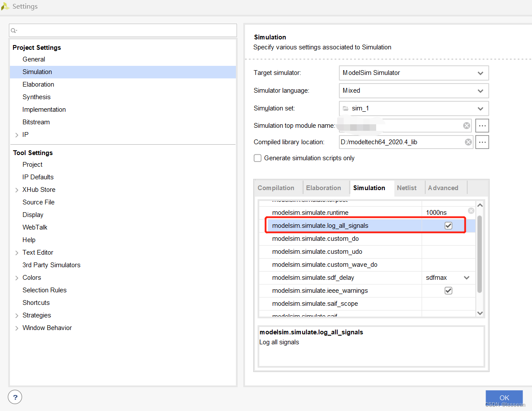The height and width of the screenshot is (411, 532).
Task: Enable Generate simulation scripts only
Action: point(258,158)
